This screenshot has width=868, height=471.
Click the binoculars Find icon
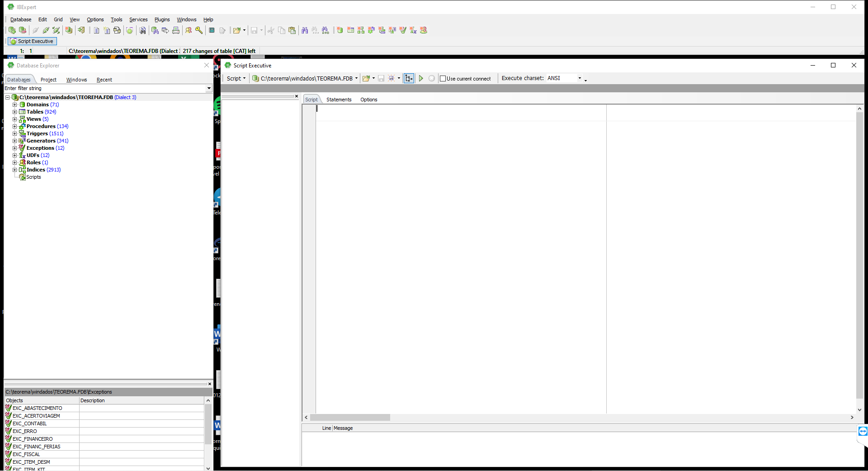[305, 30]
